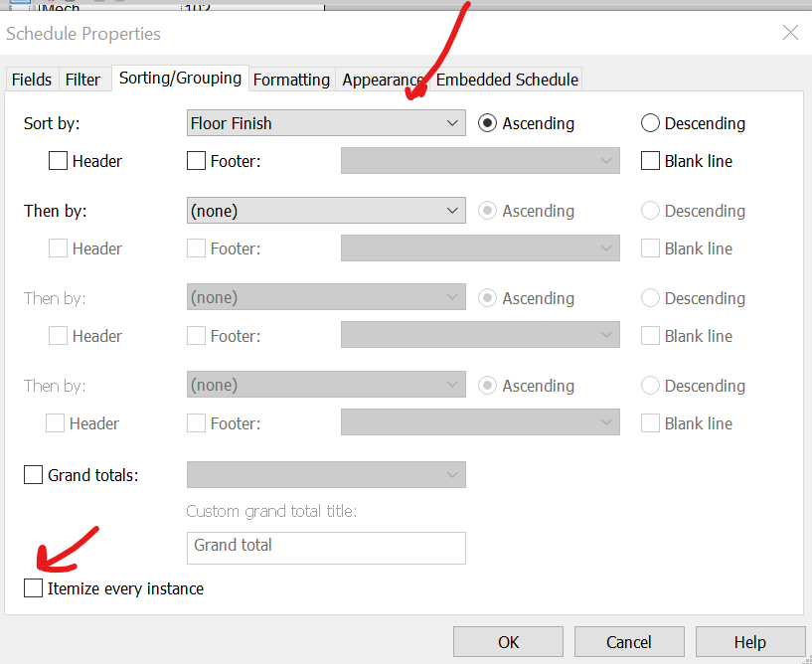Open the Formatting tab

click(290, 79)
